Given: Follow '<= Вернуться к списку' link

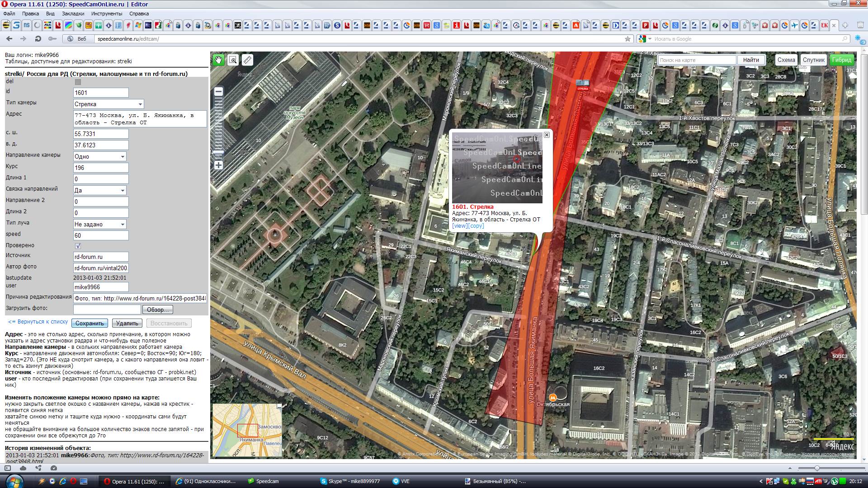Looking at the screenshot, I should 38,322.
